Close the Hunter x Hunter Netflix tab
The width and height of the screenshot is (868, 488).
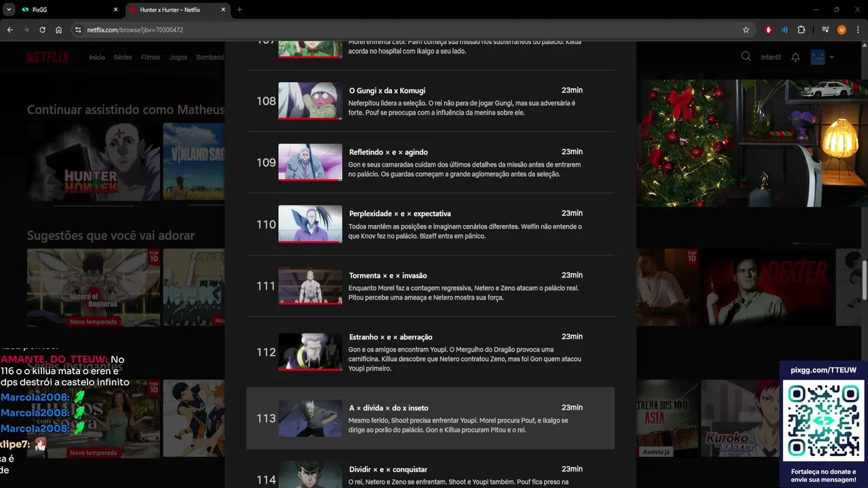tap(223, 9)
